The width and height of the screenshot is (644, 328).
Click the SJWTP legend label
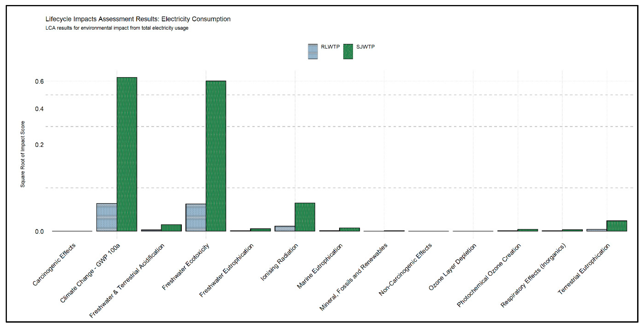click(365, 47)
